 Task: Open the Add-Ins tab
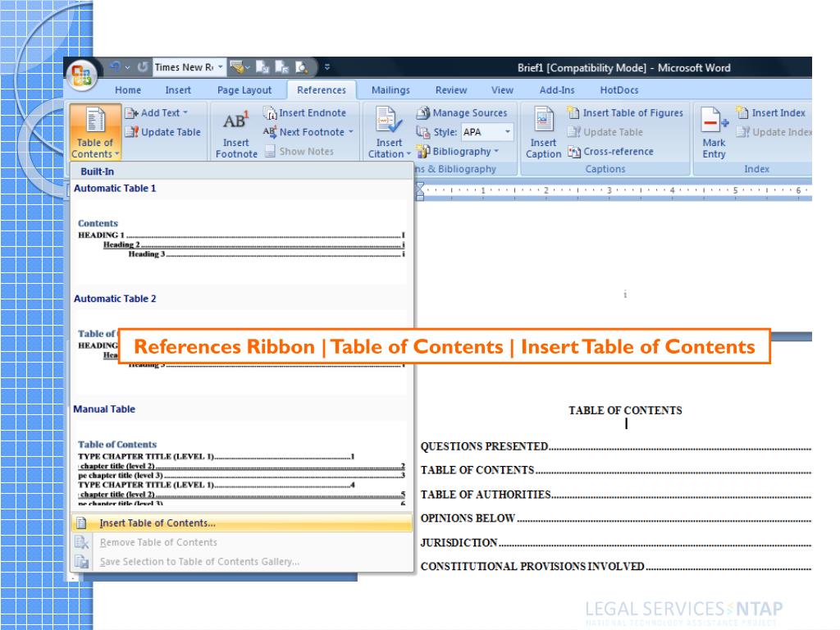coord(557,90)
